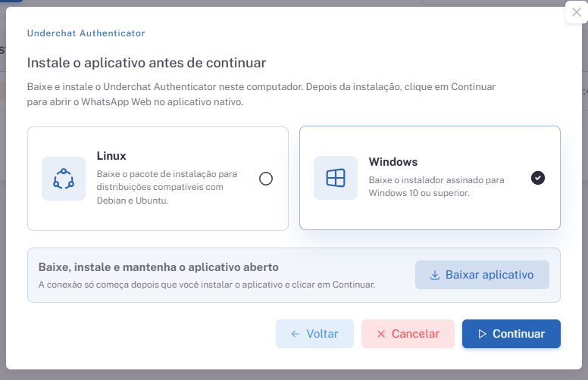Cancel the setup with Cancelar
The height and width of the screenshot is (380, 588).
[x=408, y=334]
